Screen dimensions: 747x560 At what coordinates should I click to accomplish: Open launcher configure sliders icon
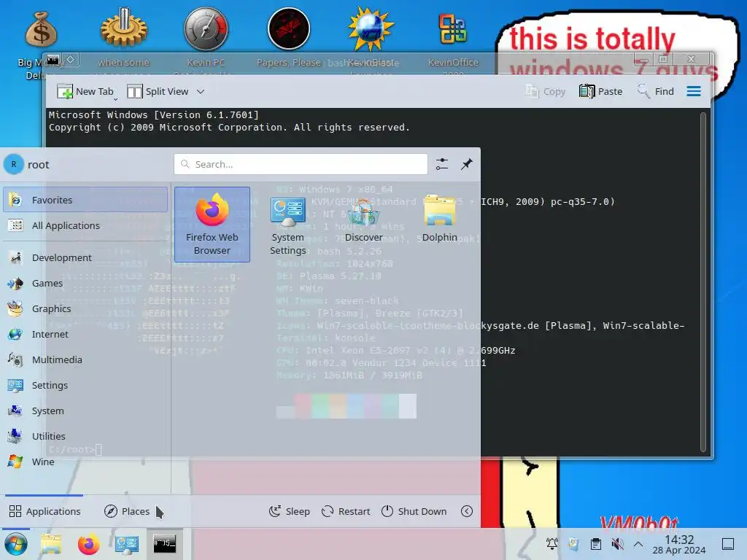click(441, 164)
